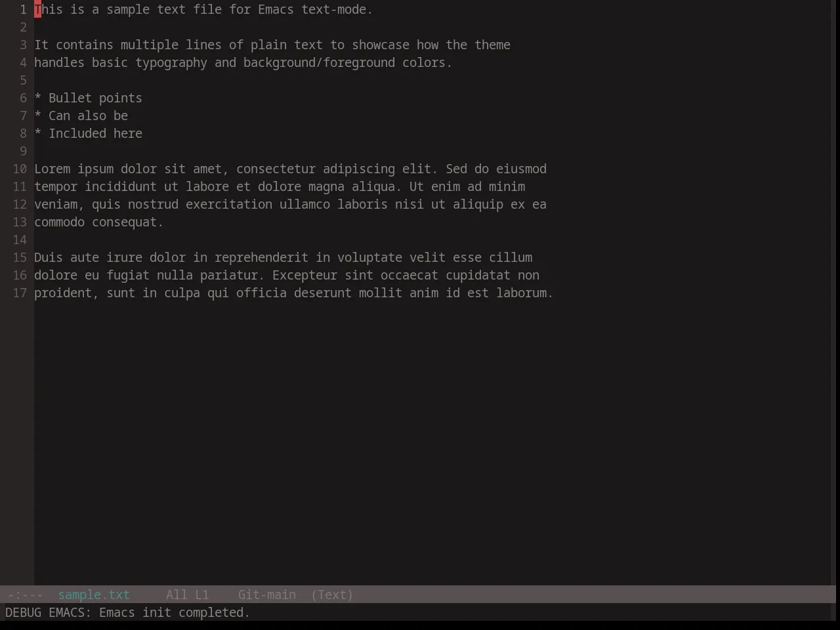Click line number 3 in the gutter
The width and height of the screenshot is (840, 630).
click(x=23, y=45)
